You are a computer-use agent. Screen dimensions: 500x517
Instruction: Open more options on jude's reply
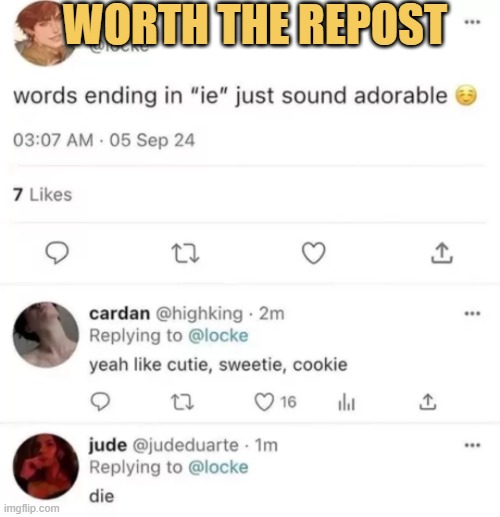coord(472,445)
